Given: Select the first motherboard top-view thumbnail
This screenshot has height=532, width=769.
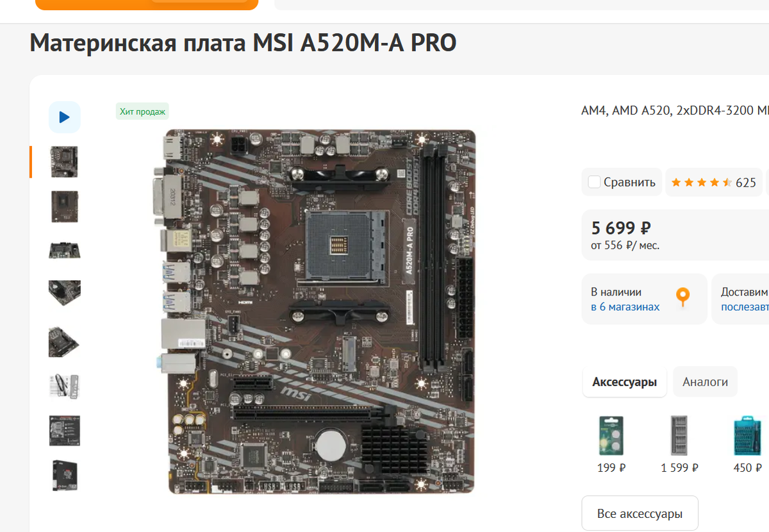Looking at the screenshot, I should pyautogui.click(x=64, y=162).
